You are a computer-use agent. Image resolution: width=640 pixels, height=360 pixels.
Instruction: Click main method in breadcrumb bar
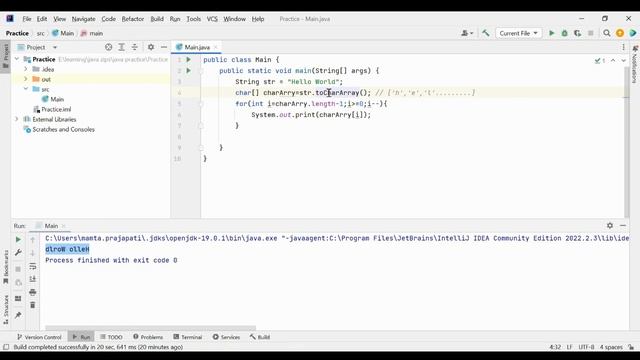92,33
